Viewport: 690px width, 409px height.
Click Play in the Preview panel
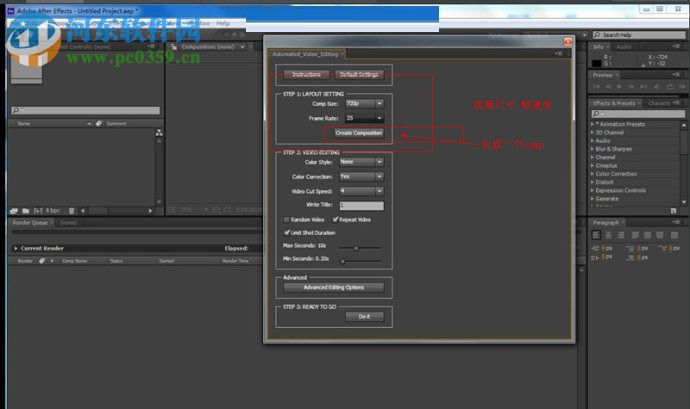pos(619,86)
